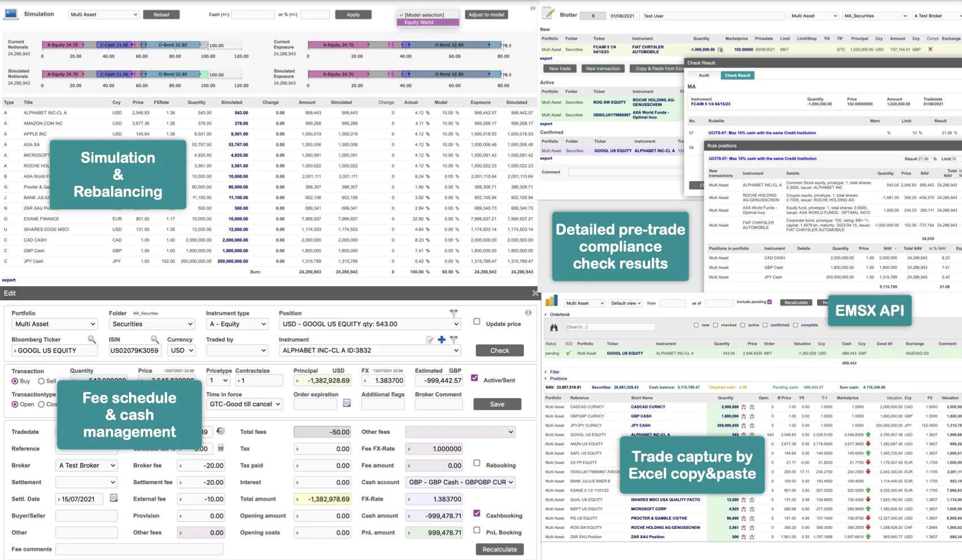This screenshot has width=962, height=560.
Task: Open the Time in force dropdown
Action: (244, 404)
